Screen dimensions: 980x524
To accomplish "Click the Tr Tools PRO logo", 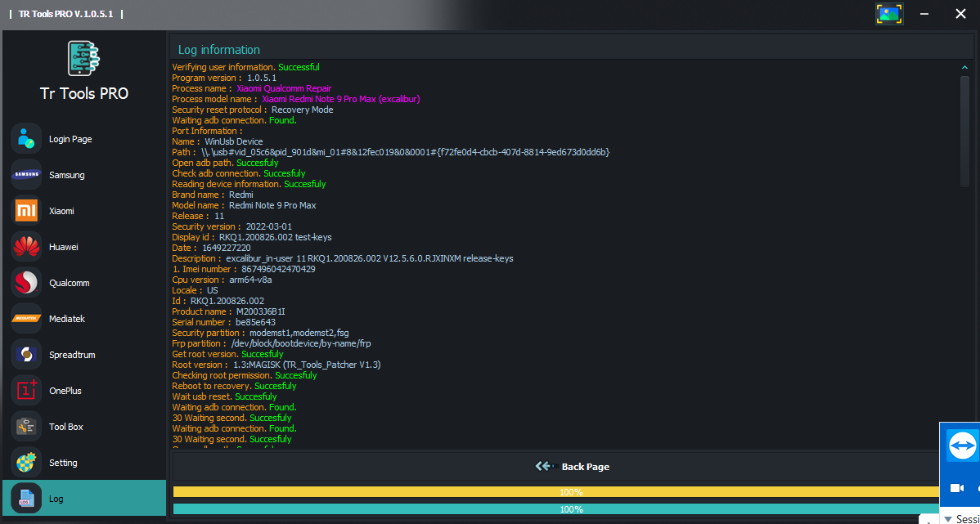I will tap(84, 60).
